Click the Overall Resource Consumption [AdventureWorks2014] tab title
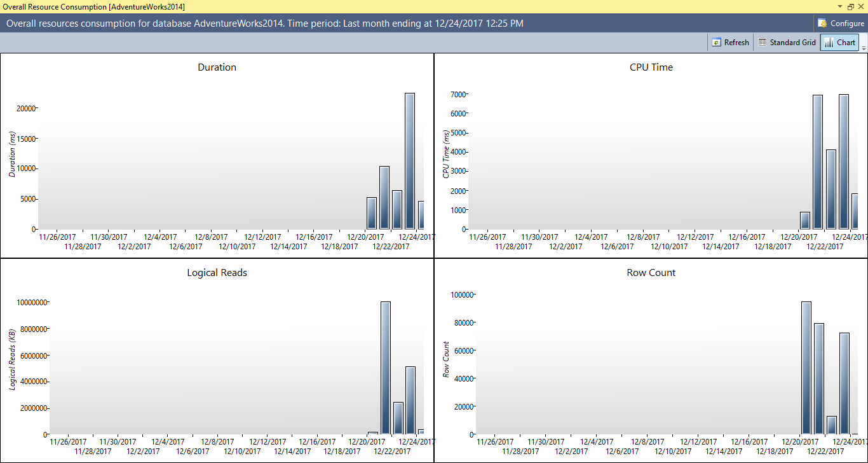The height and width of the screenshot is (463, 868). [x=94, y=6]
